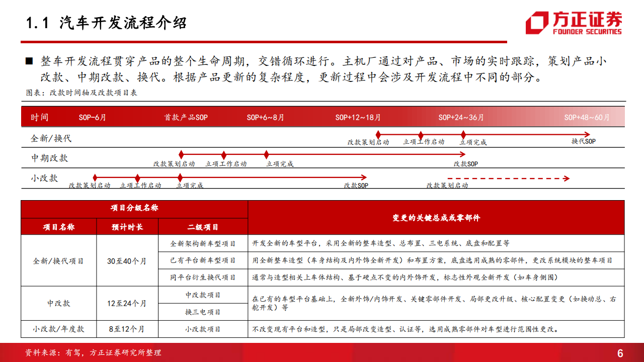Viewport: 644px width, 362px height.
Task: Select 立项工作启动 label in the 全新/换代 row
Action: click(424, 142)
